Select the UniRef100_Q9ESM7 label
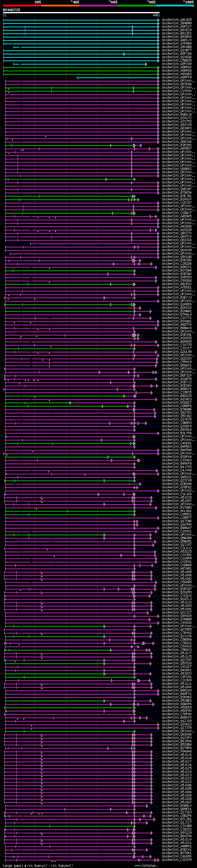197x868 pixels. pos(177,189)
